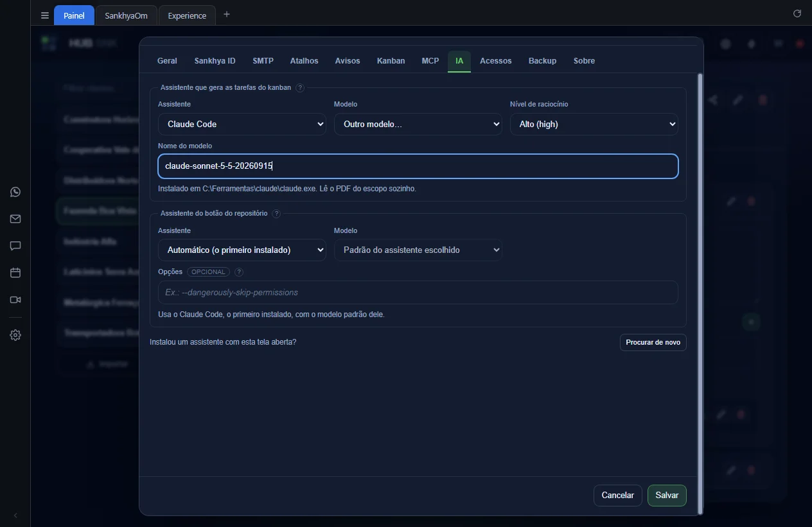Click the text "Instalado em C:\Ferramentas\claude\claude.exe"
This screenshot has height=527, width=812.
[x=236, y=189]
